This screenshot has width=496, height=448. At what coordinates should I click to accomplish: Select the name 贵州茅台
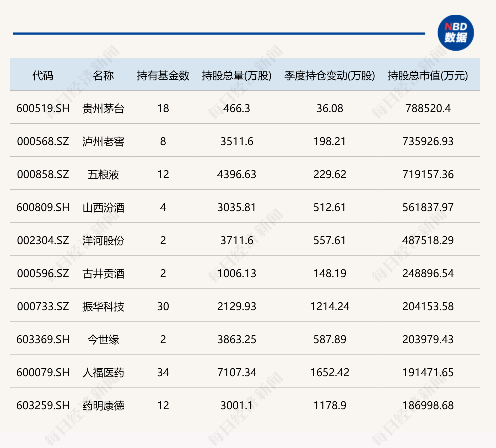point(103,108)
